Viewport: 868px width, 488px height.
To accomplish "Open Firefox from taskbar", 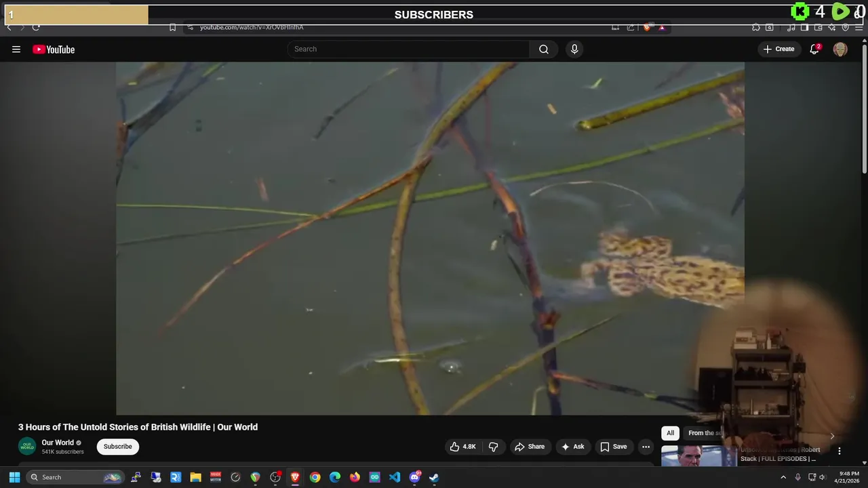I will (x=355, y=477).
